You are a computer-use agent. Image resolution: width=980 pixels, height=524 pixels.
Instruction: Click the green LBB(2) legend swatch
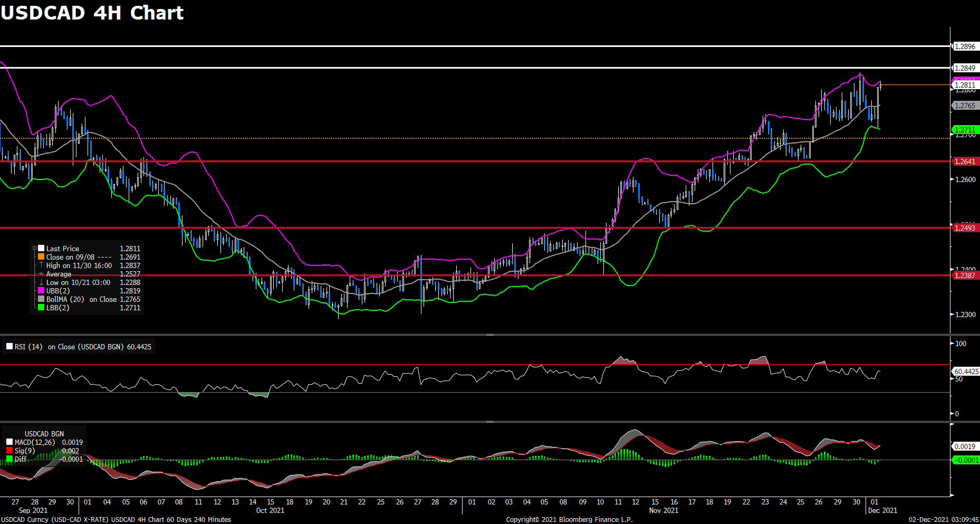[x=41, y=308]
